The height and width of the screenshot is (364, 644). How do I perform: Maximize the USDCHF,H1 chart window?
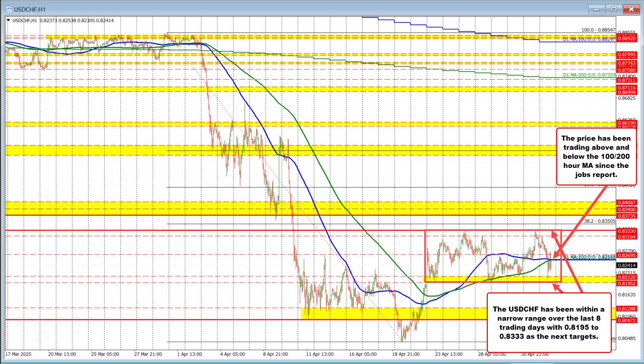pos(613,9)
